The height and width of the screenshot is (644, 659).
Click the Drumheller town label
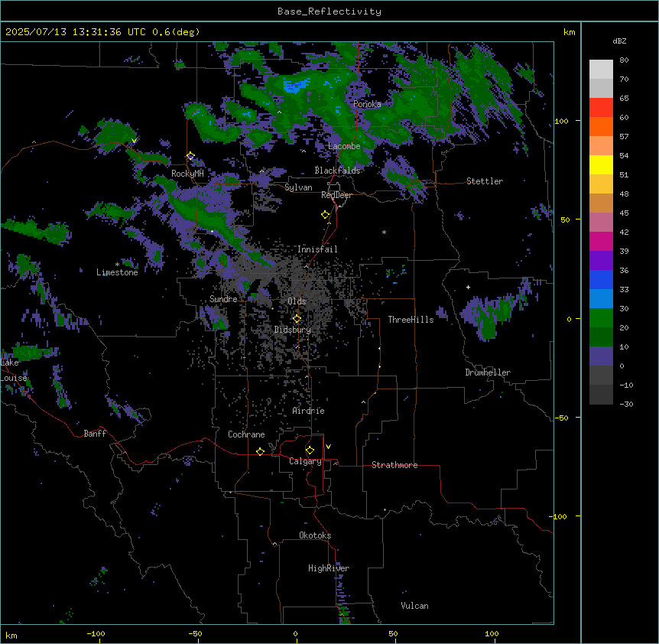tap(488, 372)
